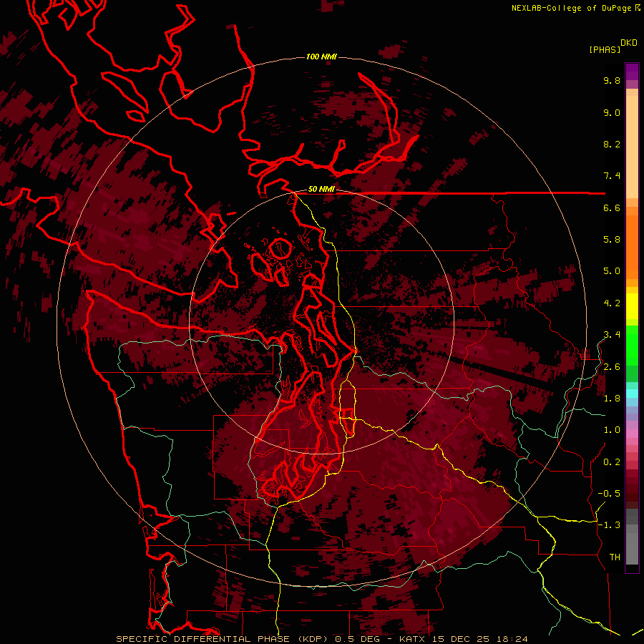Click the bright green band of the color scale
Image resolution: width=644 pixels, height=644 pixels.
pyautogui.click(x=632, y=345)
